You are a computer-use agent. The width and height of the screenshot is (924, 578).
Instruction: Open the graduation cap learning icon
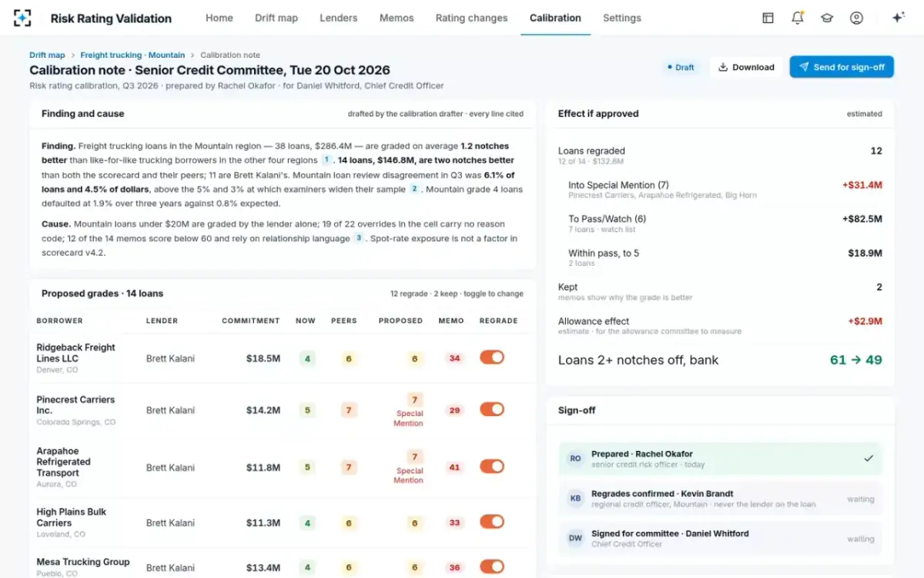pos(827,18)
